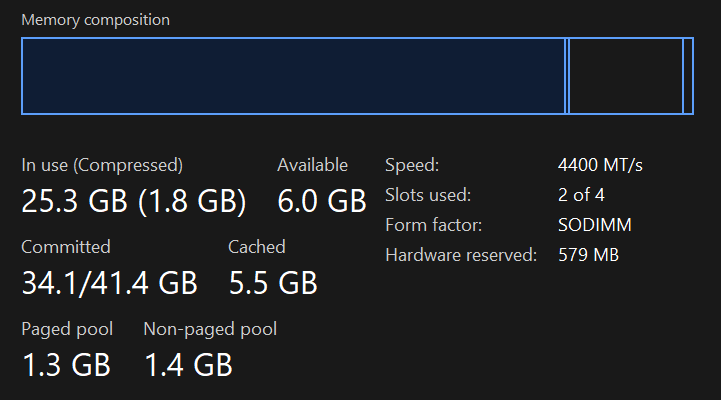Click the Standby segment of memory composition bar
Viewport: 721px width, 400px height.
pos(625,76)
